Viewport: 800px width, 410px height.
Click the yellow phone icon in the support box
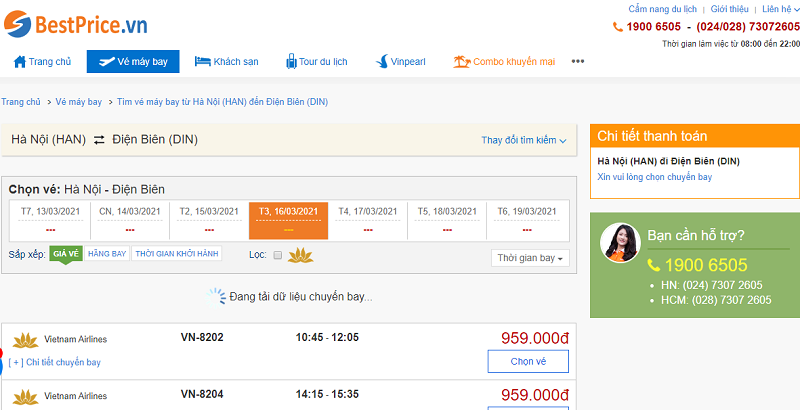tap(654, 265)
